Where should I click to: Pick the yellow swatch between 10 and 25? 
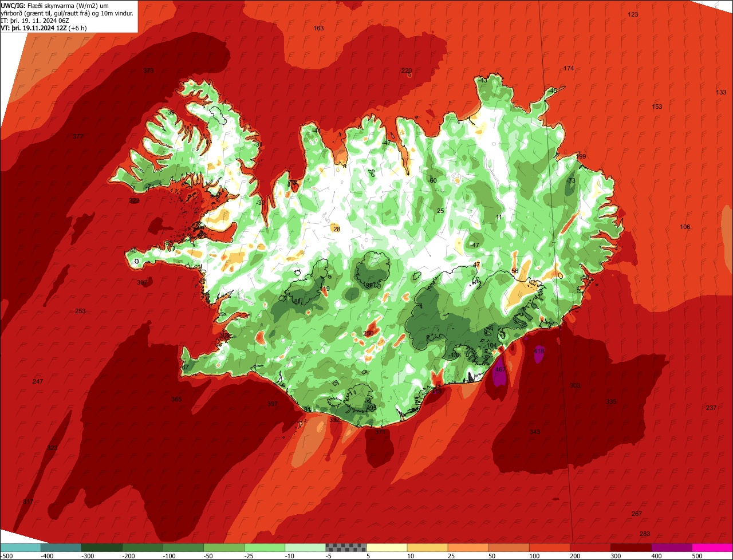point(427,547)
